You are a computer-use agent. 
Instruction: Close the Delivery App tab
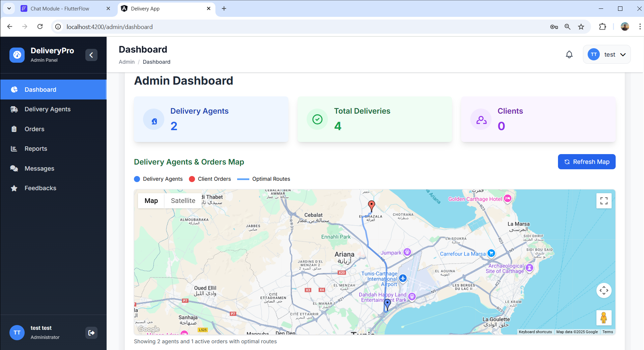208,9
